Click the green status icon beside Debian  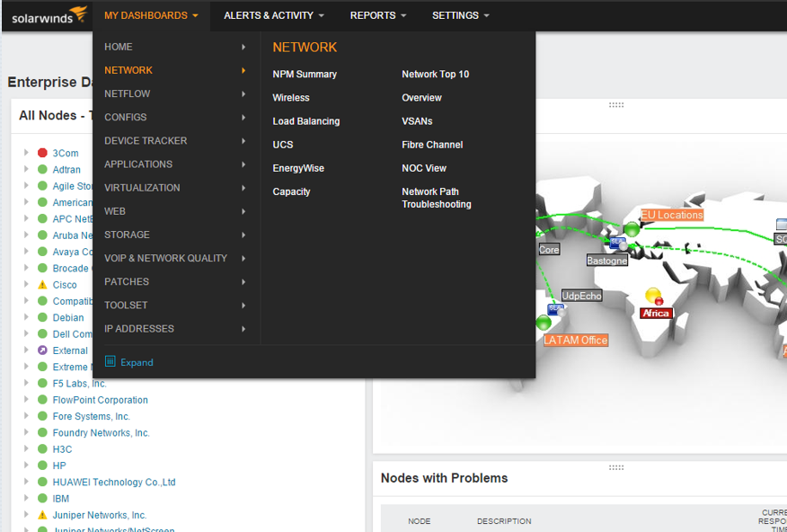[x=42, y=318]
